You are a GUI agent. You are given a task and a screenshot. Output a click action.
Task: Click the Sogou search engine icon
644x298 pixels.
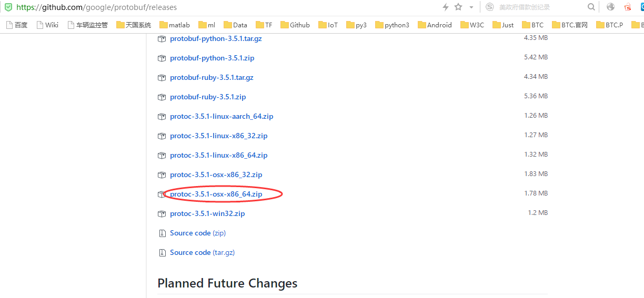490,7
